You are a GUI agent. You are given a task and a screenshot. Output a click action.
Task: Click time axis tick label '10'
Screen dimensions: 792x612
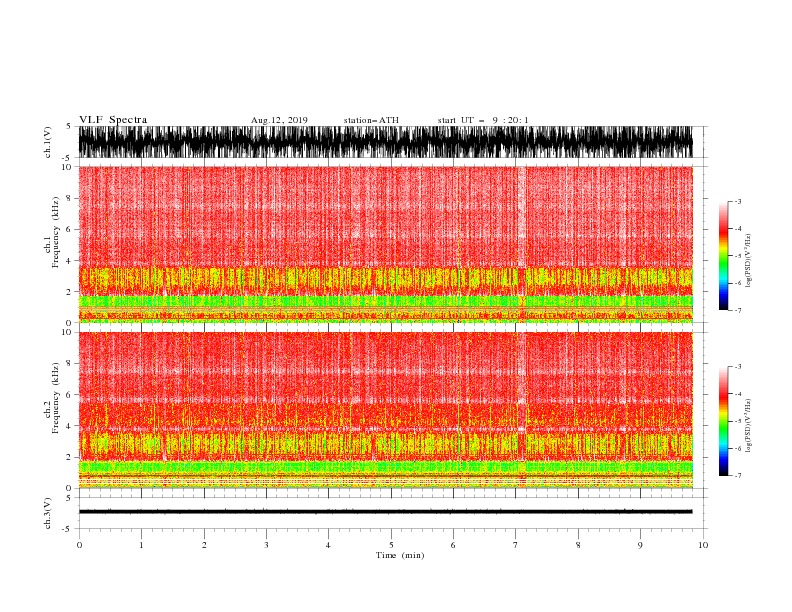(x=703, y=545)
